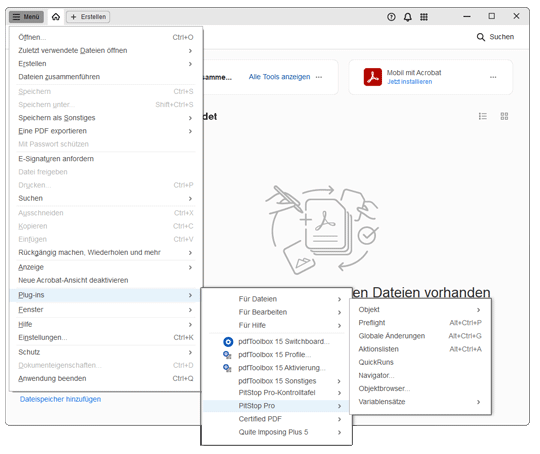This screenshot has width=540, height=454.
Task: Expand Objekt submenu in PitStop Pro
Action: (x=420, y=309)
